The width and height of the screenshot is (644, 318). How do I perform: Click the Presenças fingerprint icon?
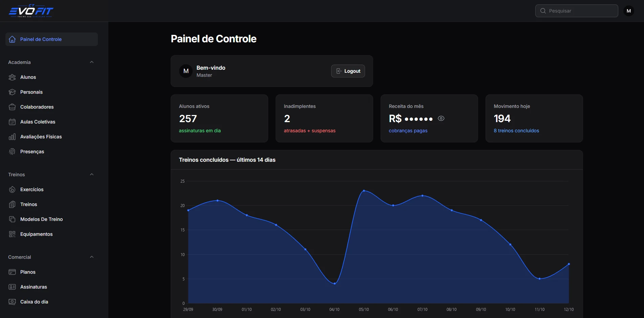(x=12, y=152)
